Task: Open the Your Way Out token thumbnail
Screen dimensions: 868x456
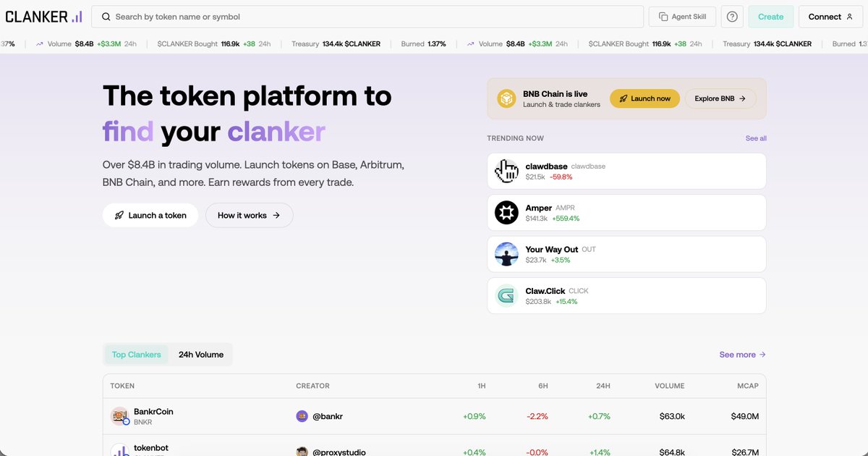Action: [x=506, y=253]
